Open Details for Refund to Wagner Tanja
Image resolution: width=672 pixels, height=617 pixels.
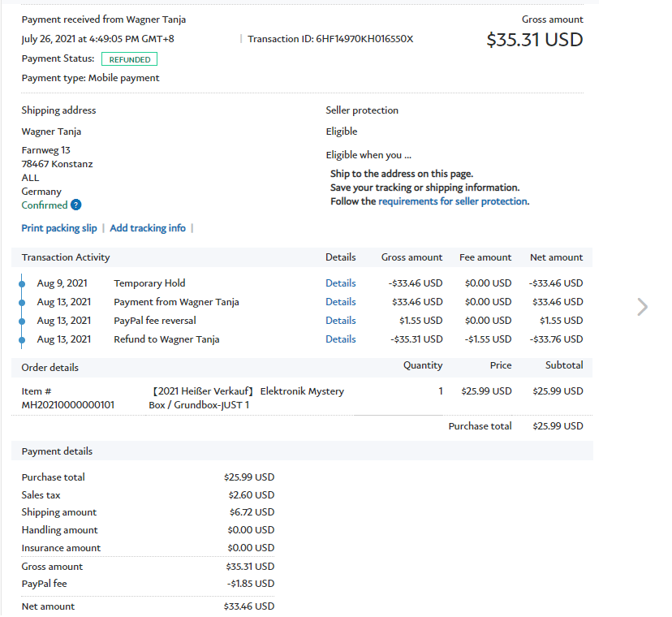pyautogui.click(x=340, y=339)
